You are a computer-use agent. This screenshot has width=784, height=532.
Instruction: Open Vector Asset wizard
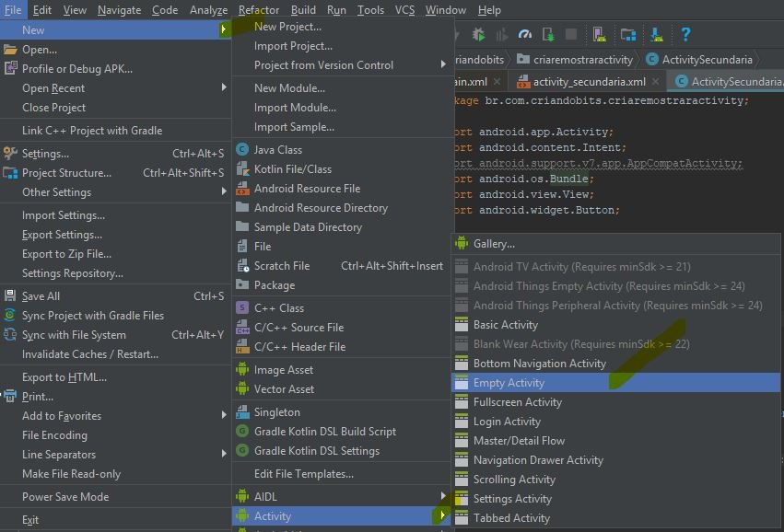[x=343, y=389]
